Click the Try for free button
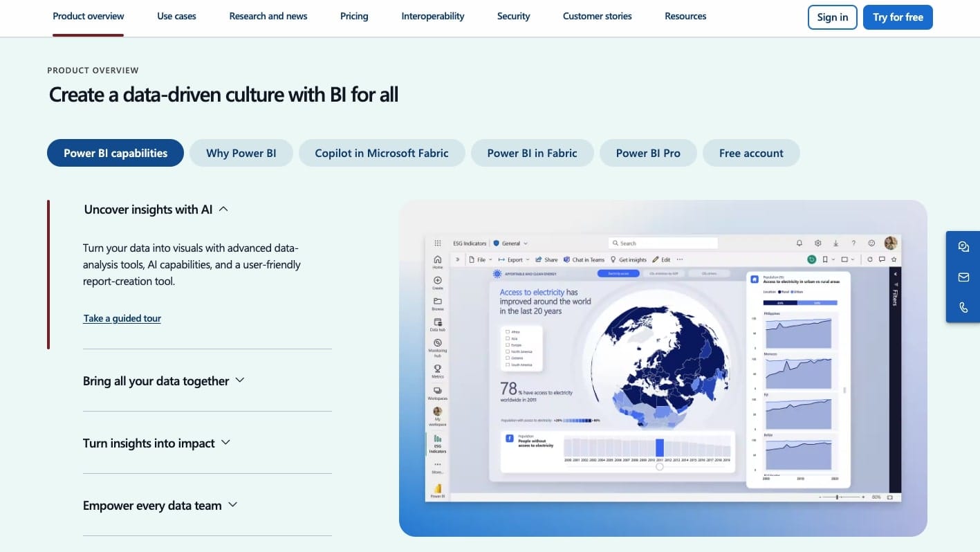This screenshot has width=980, height=552. [897, 17]
